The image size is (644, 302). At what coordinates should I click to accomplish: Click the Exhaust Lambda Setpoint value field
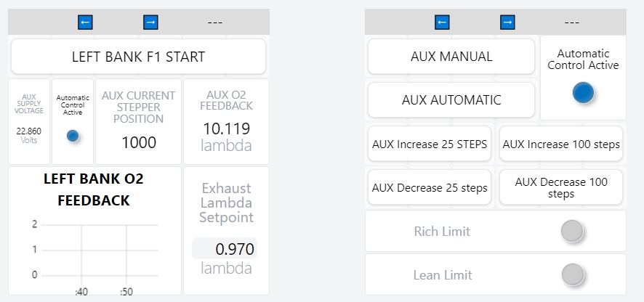coord(225,249)
